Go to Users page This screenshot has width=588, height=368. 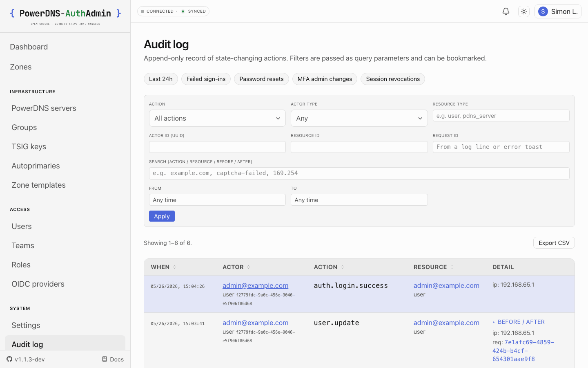point(21,226)
